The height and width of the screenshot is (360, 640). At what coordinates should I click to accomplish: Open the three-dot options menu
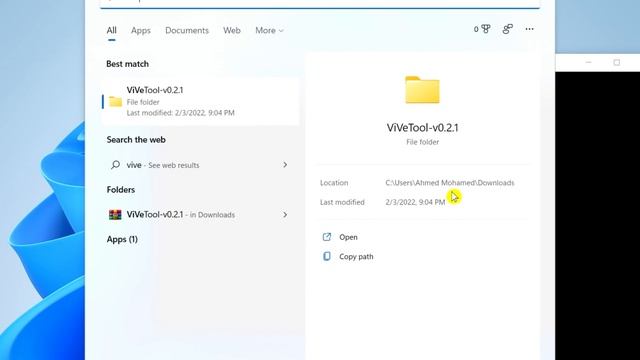tap(529, 29)
